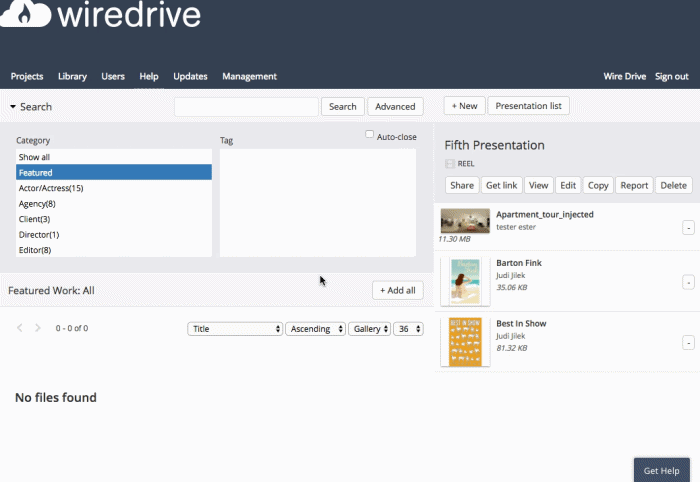The image size is (700, 482).
Task: Open the Projects menu
Action: click(x=27, y=76)
